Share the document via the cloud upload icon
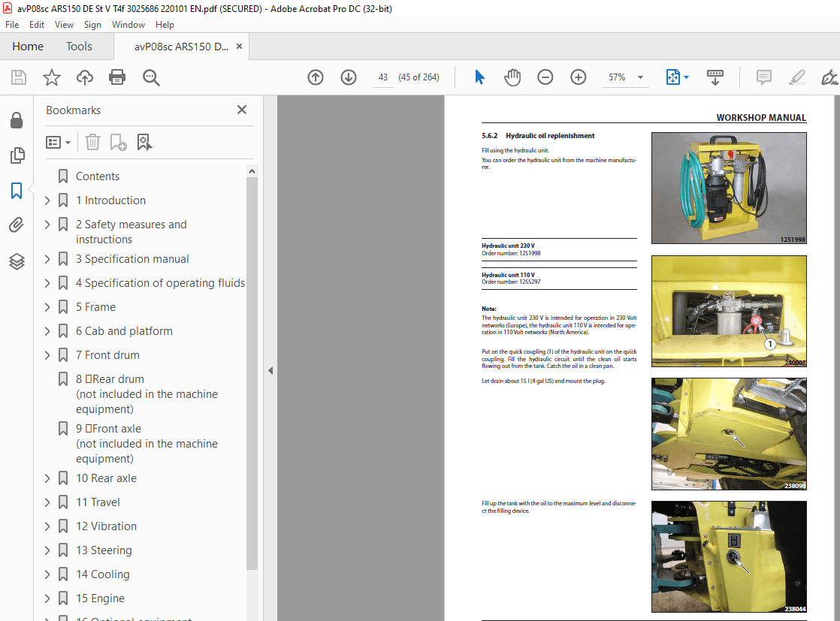The height and width of the screenshot is (621, 840). click(x=84, y=77)
